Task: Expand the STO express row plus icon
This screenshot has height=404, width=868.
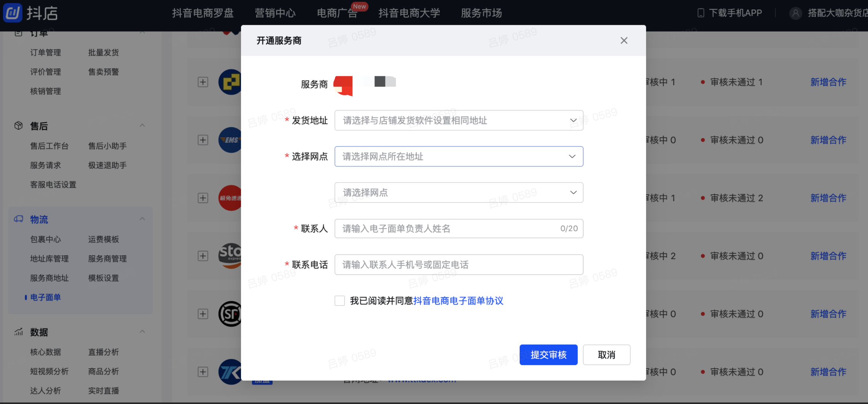Action: (x=203, y=256)
